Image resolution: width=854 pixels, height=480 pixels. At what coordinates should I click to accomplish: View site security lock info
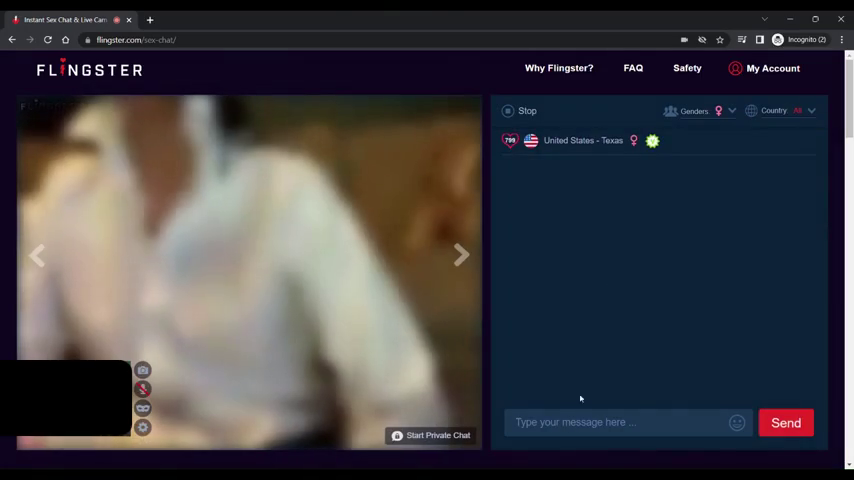pos(88,40)
